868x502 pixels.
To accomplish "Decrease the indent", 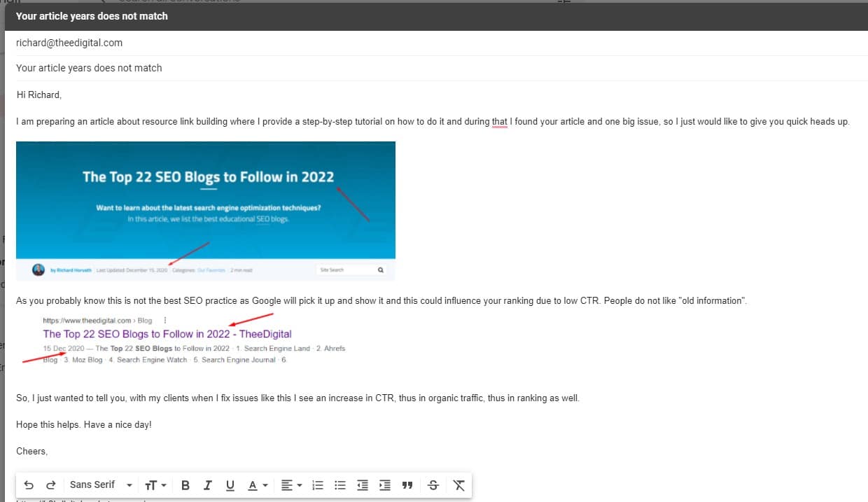I will [363, 484].
